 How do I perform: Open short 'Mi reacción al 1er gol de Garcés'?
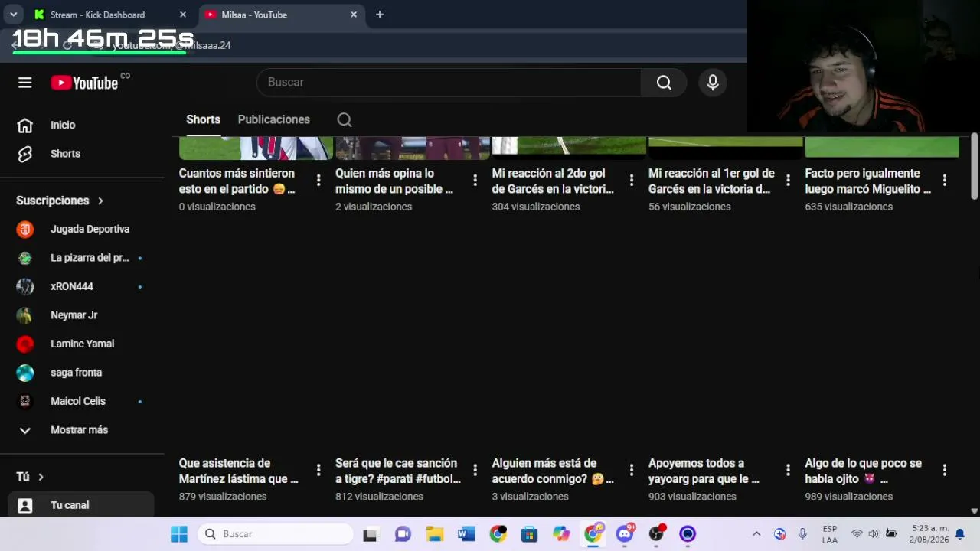pyautogui.click(x=711, y=181)
